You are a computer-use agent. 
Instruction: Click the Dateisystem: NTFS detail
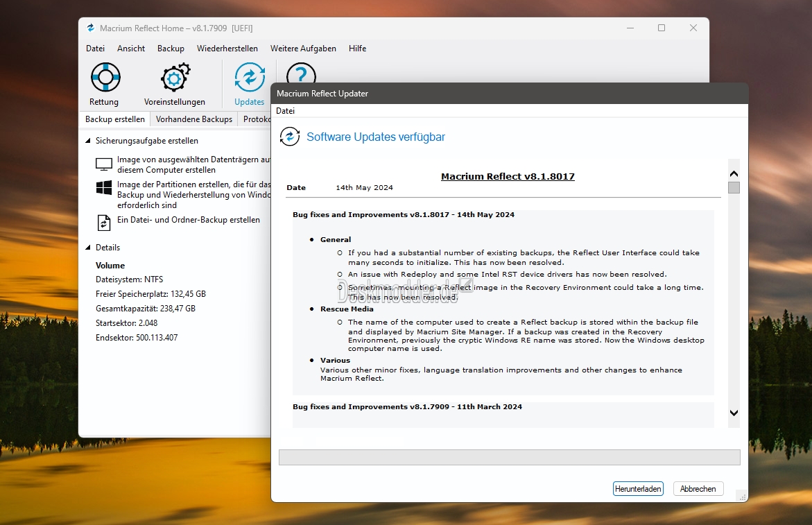[x=130, y=279]
